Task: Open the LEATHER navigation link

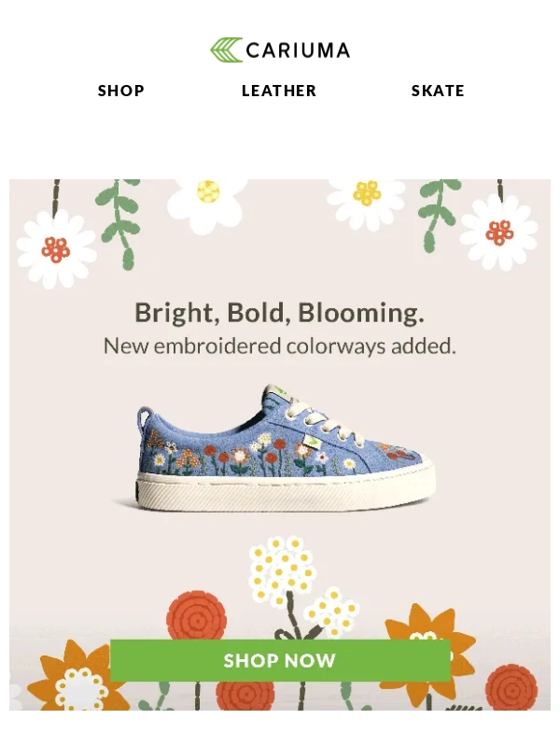Action: [279, 91]
